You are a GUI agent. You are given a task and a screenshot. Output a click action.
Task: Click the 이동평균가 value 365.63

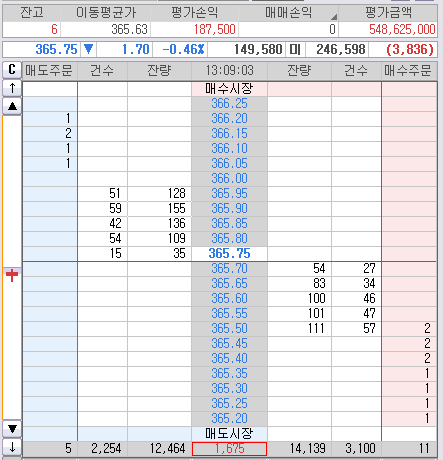[129, 29]
